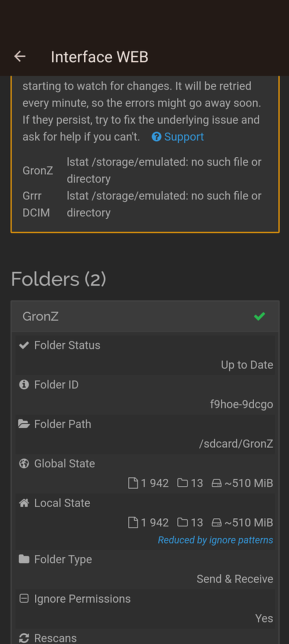Screen dimensions: 289x644
Task: Click the Folders (2) heading
Action: pos(58,279)
